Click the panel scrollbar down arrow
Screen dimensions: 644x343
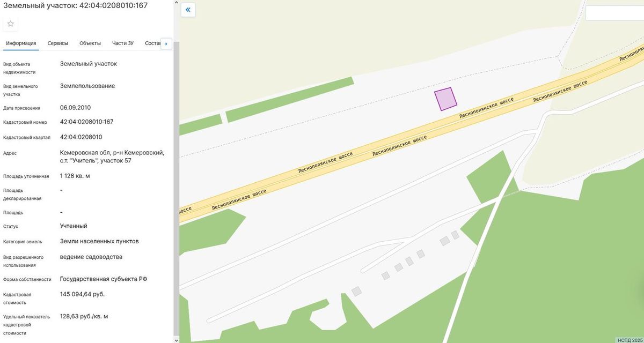coord(177,339)
